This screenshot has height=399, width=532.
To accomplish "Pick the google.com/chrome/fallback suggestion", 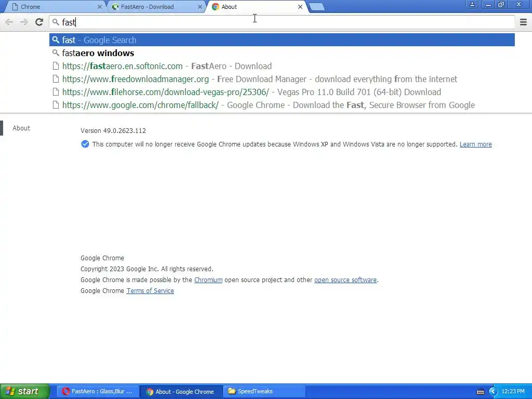I will click(x=282, y=105).
